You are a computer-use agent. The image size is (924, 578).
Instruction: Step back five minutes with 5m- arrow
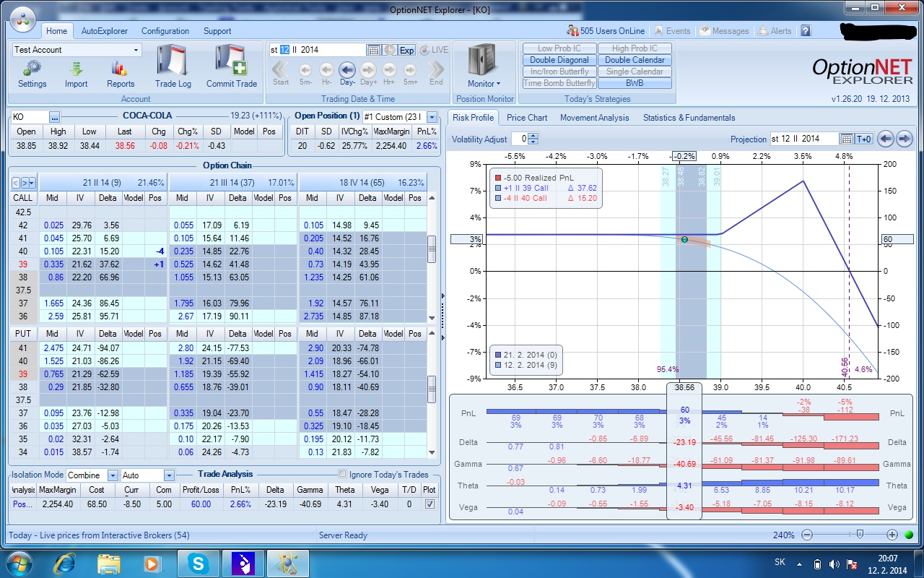(305, 69)
